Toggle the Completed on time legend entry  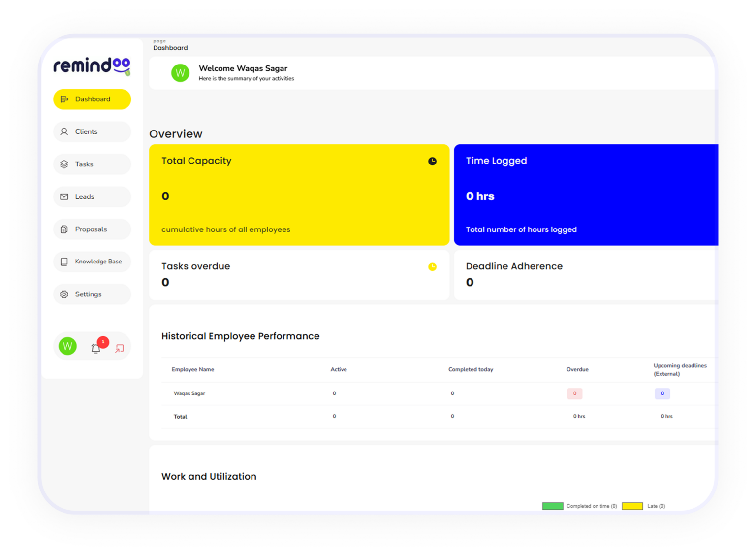591,506
